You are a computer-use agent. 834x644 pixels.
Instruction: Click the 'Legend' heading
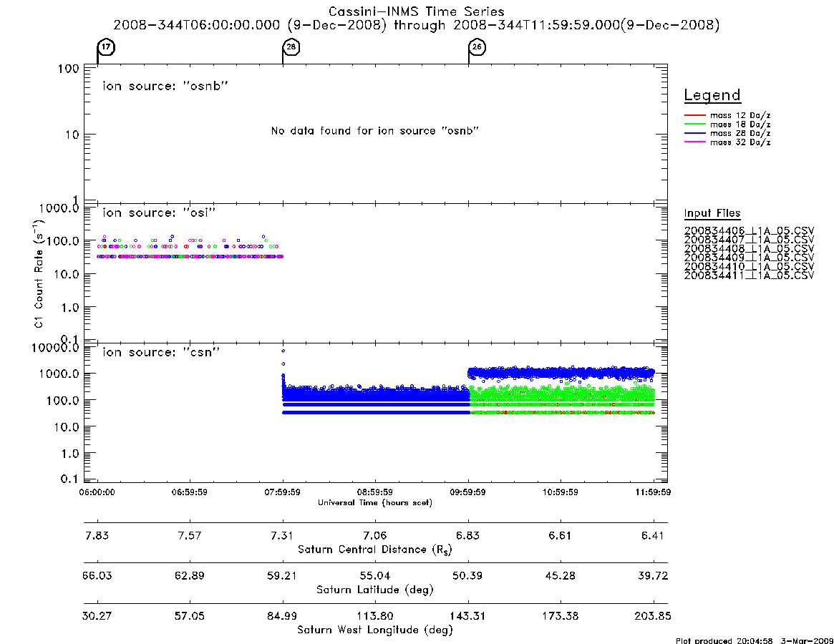coord(712,95)
